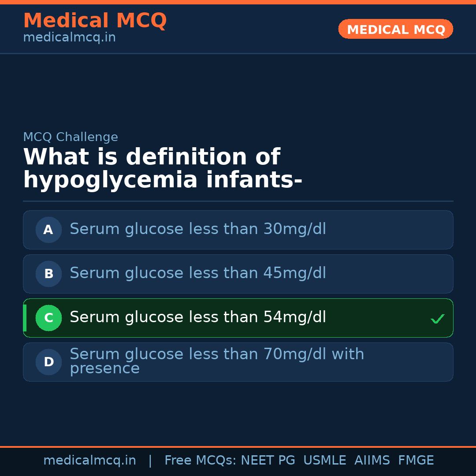Pick answer text 'Serum glucose less than 54mg/dl'
Screen dimensions: 476x476
pos(197,317)
